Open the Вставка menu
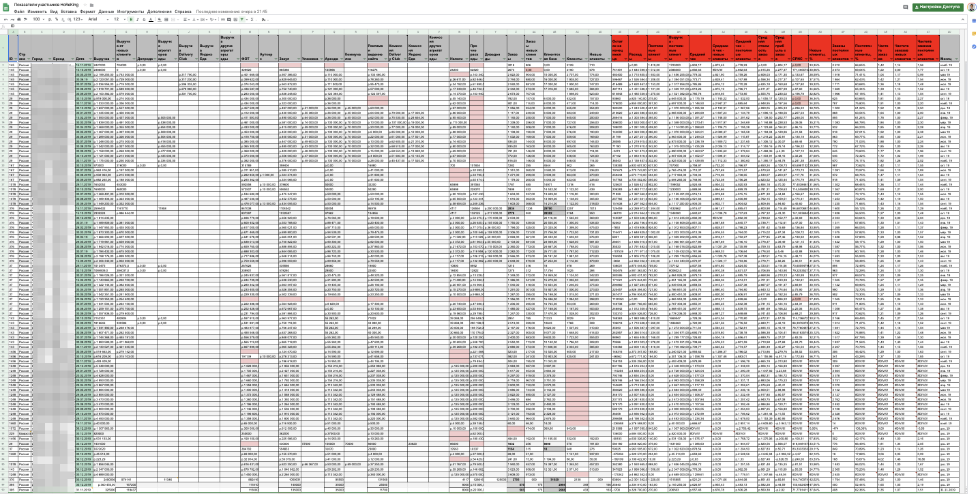Image resolution: width=980 pixels, height=494 pixels. pyautogui.click(x=69, y=12)
